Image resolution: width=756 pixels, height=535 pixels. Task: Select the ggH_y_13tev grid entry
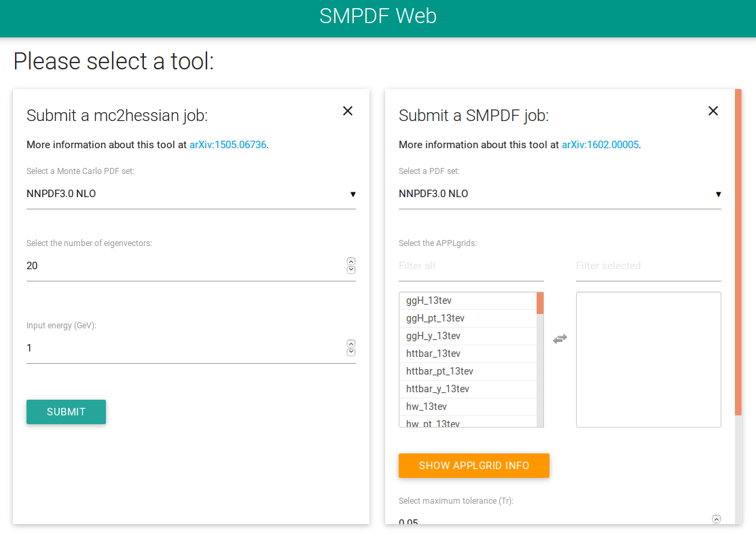point(433,336)
